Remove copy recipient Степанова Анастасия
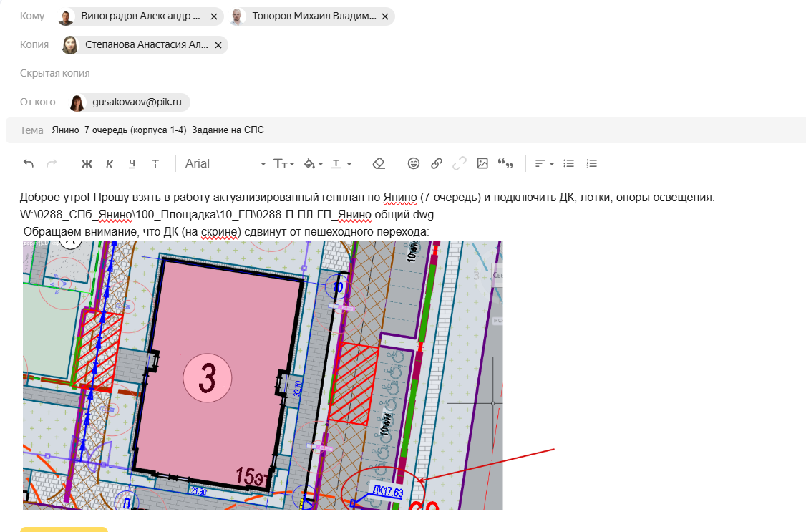Screen dimensions: 806x532 click(218, 45)
